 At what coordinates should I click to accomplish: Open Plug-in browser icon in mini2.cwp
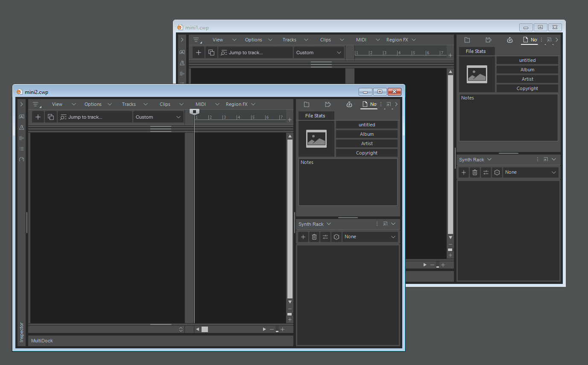point(328,104)
